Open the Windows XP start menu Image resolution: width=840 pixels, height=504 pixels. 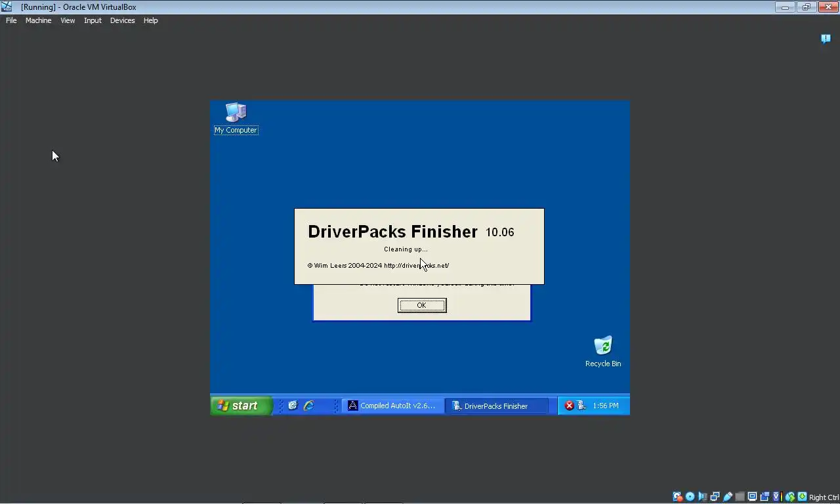click(240, 406)
